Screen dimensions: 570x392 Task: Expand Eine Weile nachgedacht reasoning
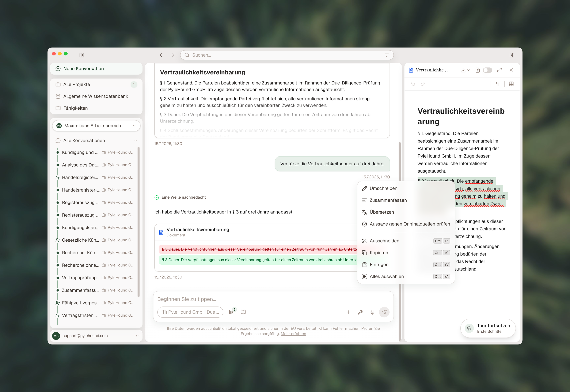(x=180, y=197)
